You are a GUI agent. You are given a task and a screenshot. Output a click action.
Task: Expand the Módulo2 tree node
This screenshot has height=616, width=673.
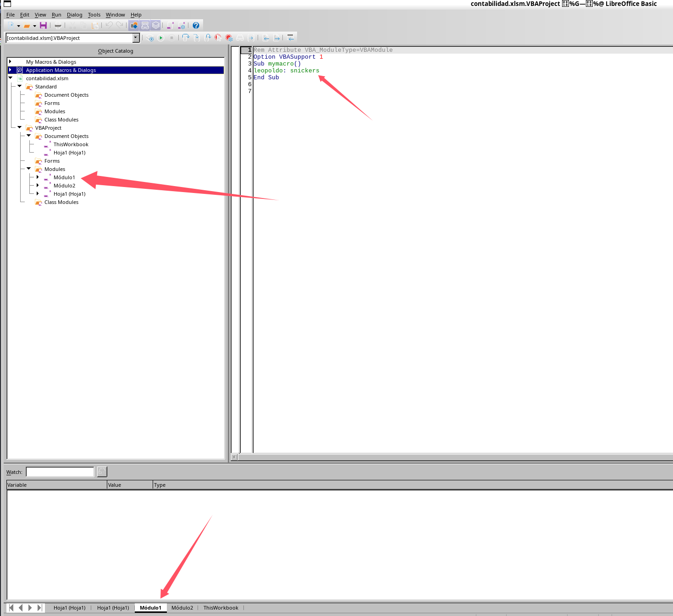click(38, 186)
